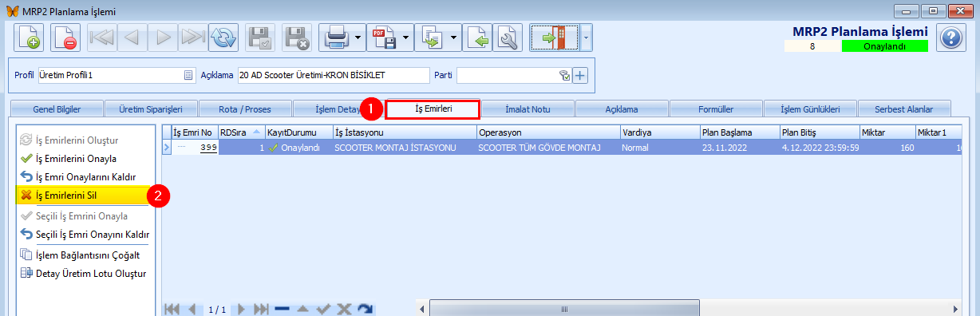Switch to the Formüller tab
The image size is (980, 316).
[716, 109]
